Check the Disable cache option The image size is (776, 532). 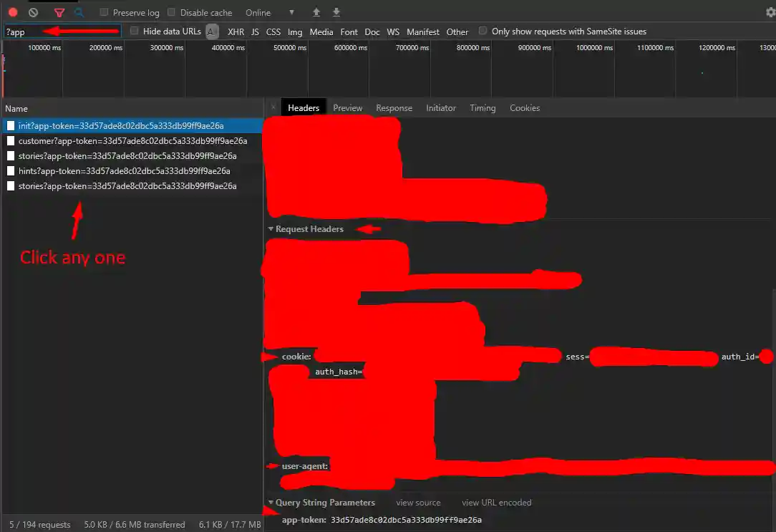(172, 12)
